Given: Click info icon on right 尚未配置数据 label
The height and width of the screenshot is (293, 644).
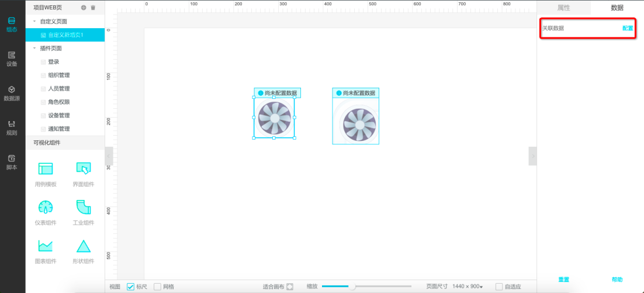Looking at the screenshot, I should tap(339, 94).
